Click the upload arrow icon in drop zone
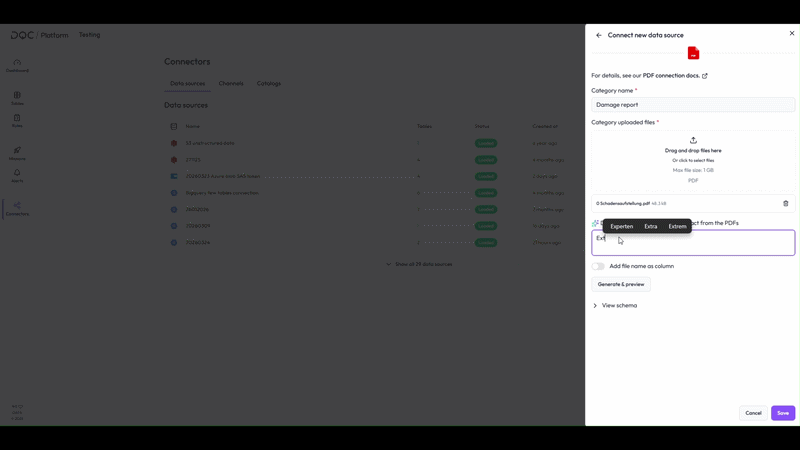Screen dimensions: 800x450 pyautogui.click(x=693, y=140)
